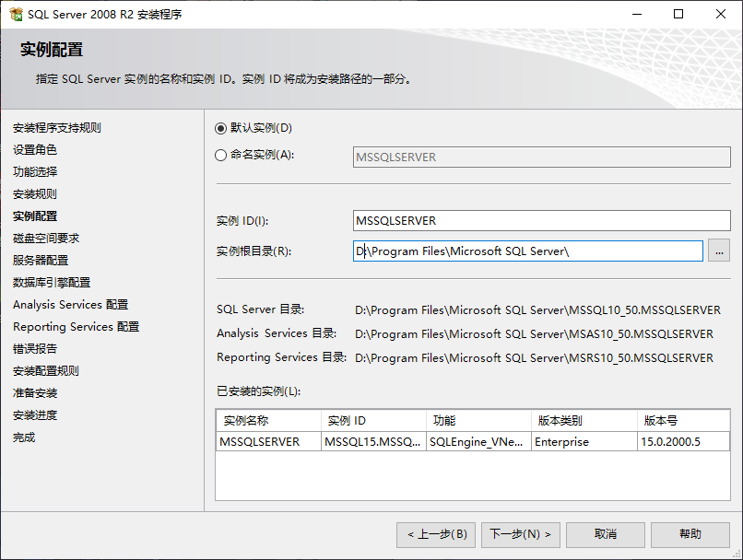Click the Enterprise edition cell
This screenshot has height=560, width=743.
[584, 442]
